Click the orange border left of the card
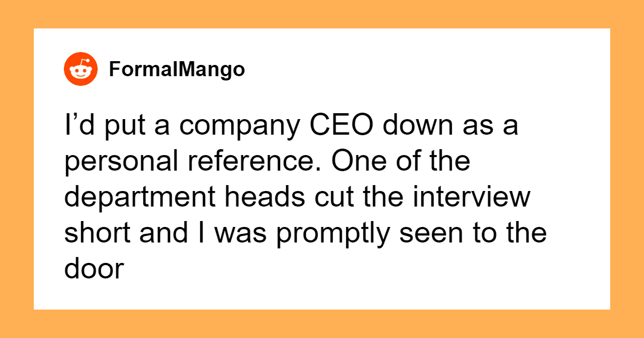The height and width of the screenshot is (338, 644). point(16,169)
